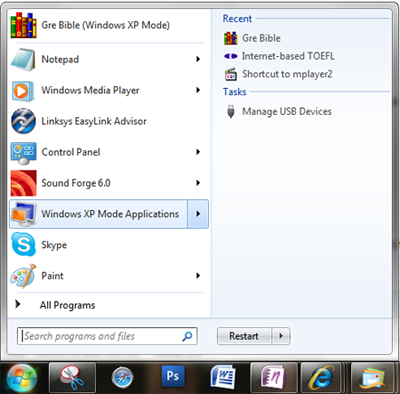400x394 pixels.
Task: Click the Search programs and files box
Action: click(x=107, y=336)
